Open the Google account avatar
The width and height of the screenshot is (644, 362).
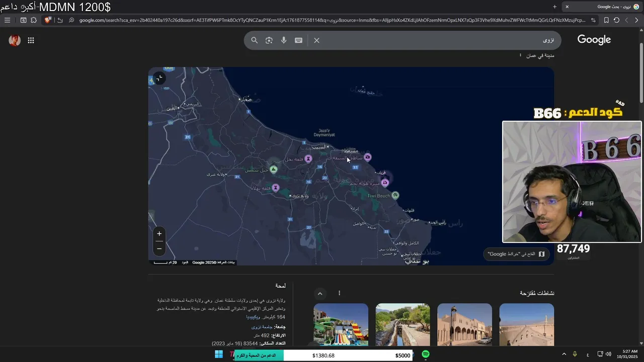15,40
